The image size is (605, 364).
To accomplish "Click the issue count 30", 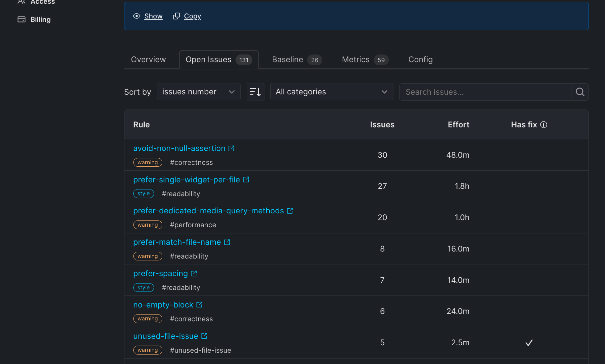I will [382, 155].
